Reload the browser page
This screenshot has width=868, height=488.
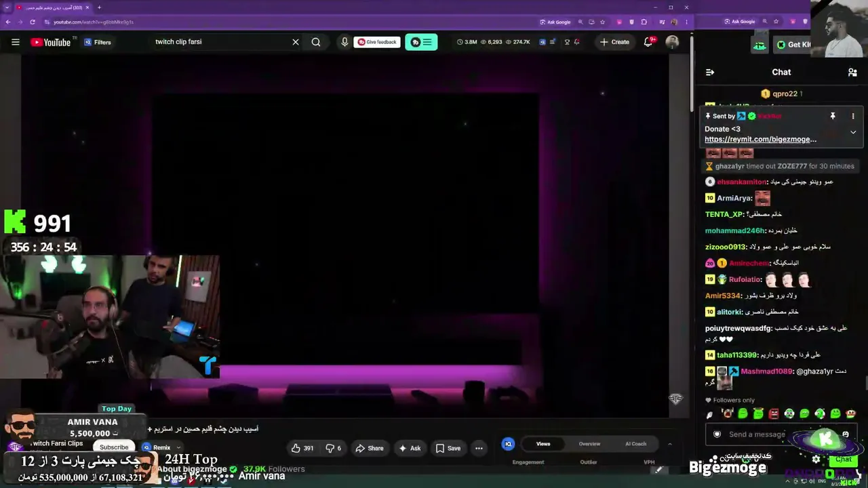pyautogui.click(x=32, y=22)
